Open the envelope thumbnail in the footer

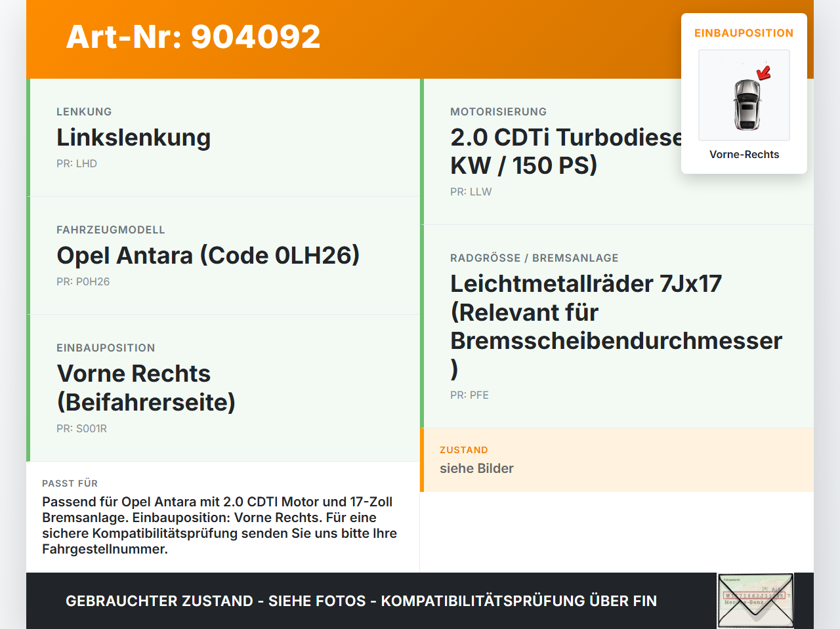pyautogui.click(x=755, y=601)
